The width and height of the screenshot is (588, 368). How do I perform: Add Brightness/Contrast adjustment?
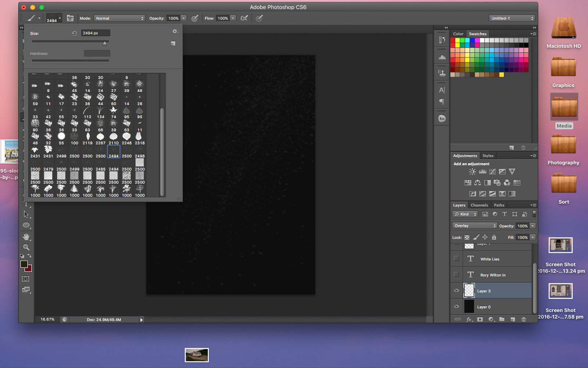click(x=473, y=171)
